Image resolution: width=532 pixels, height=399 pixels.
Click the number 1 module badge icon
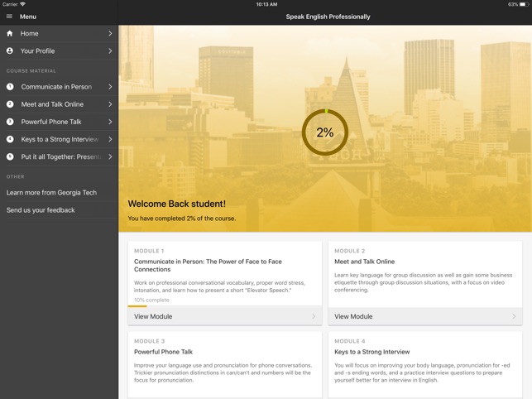(10, 87)
